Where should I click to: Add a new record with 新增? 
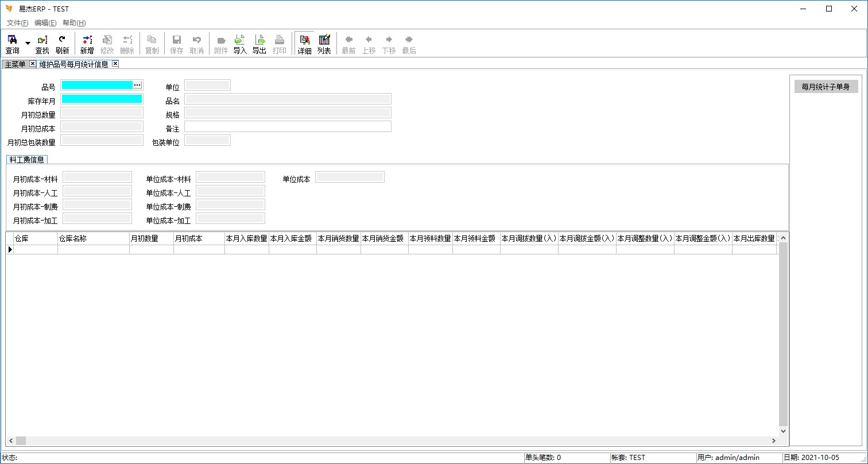tap(87, 44)
